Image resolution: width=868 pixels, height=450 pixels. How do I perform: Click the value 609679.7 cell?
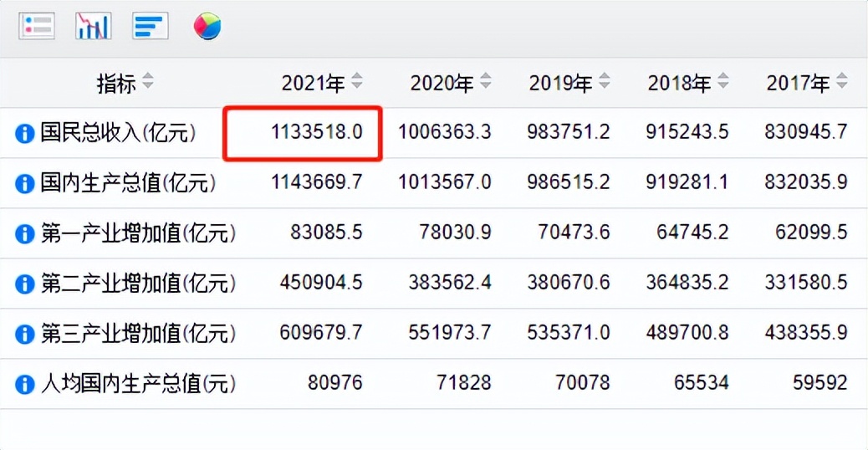click(x=320, y=333)
